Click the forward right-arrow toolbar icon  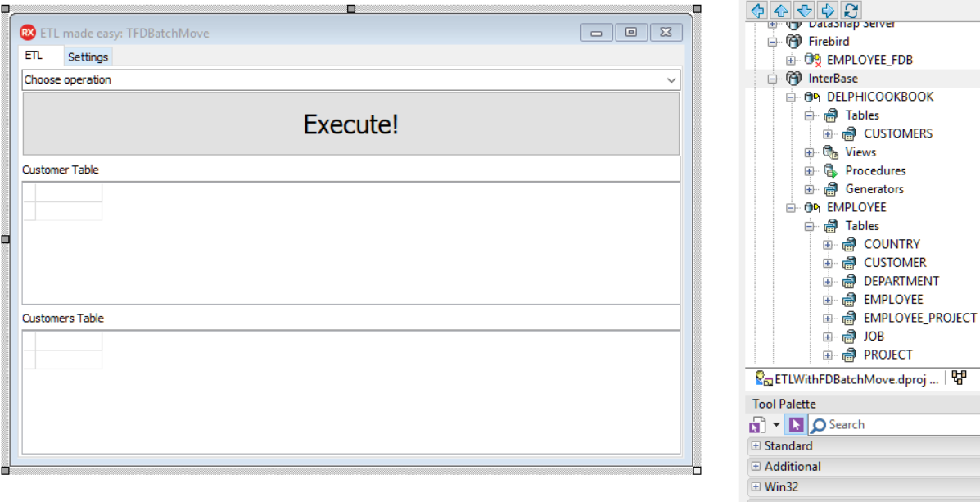pyautogui.click(x=828, y=10)
